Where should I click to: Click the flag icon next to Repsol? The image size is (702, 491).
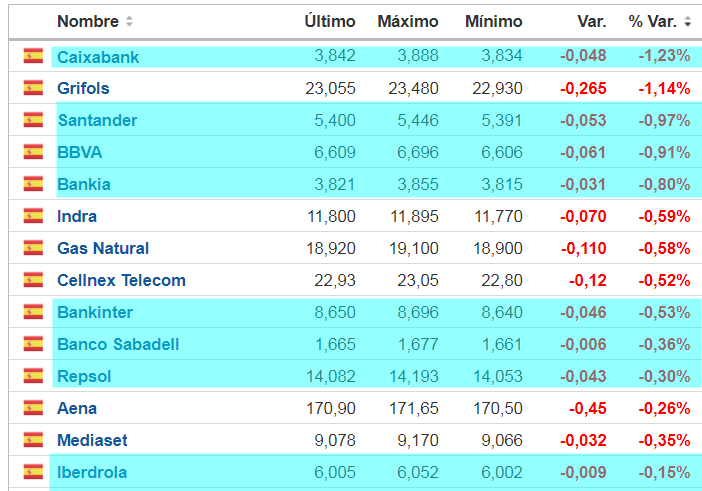34,376
